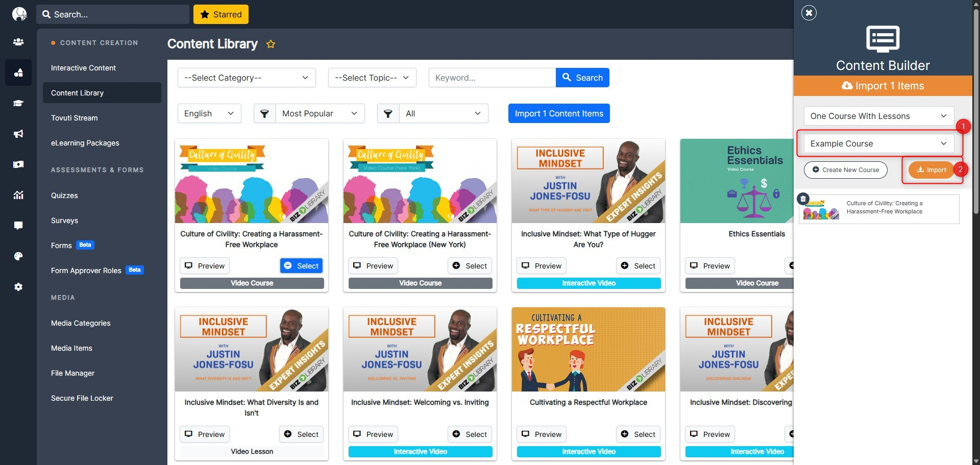Focus the Keyword search field

pos(492,78)
